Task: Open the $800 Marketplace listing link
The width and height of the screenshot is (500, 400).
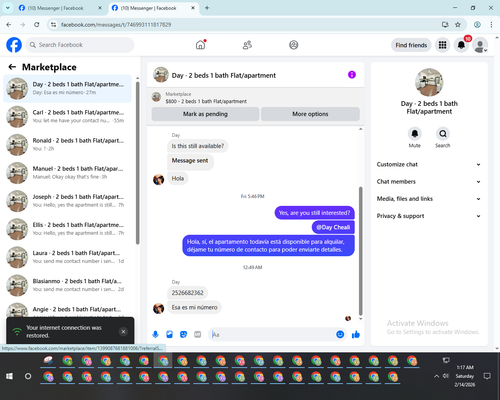Action: (206, 101)
